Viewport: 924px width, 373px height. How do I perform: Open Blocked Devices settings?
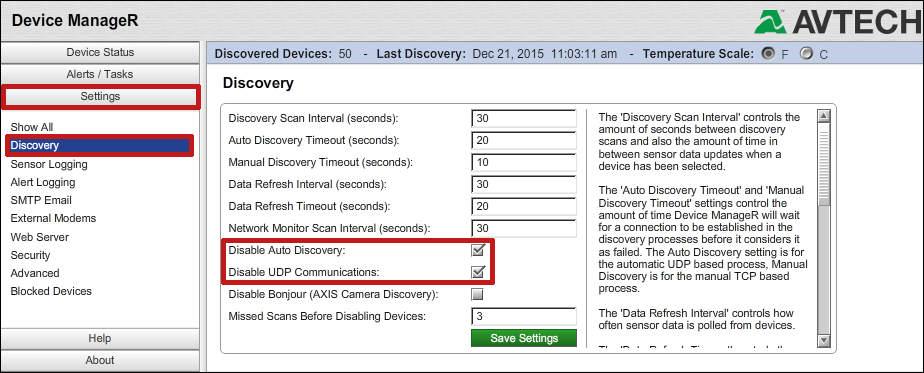(51, 291)
